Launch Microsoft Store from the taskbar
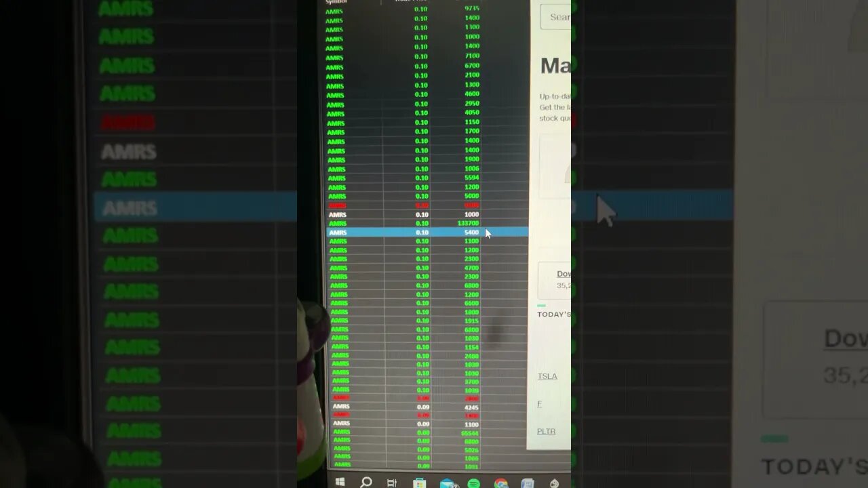This screenshot has height=488, width=868. pos(419,483)
